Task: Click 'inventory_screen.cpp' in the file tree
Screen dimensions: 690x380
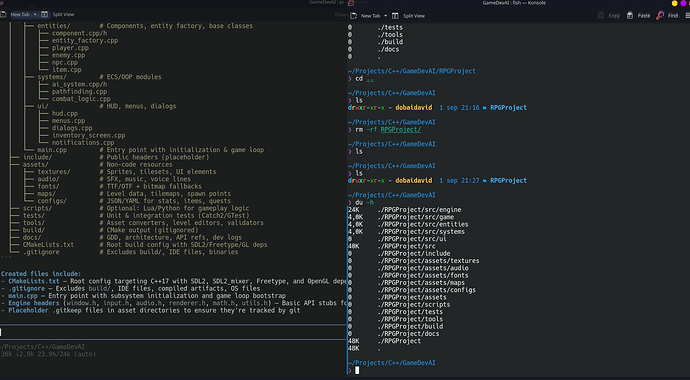Action: 89,135
